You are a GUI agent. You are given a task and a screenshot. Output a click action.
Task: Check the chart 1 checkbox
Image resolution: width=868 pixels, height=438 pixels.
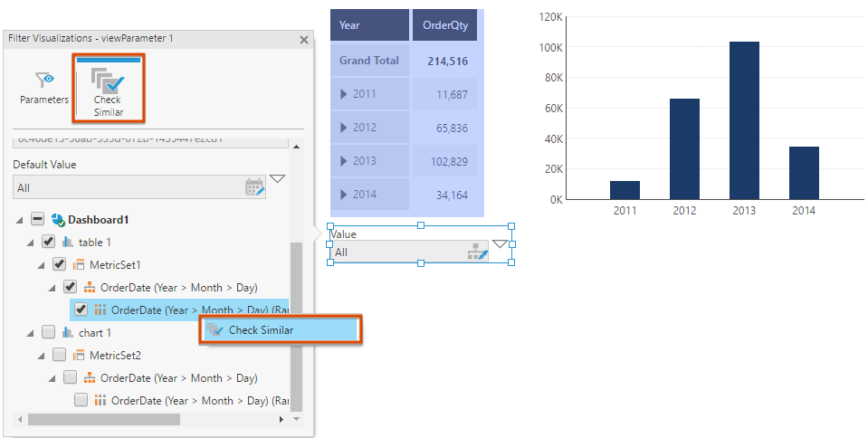49,332
